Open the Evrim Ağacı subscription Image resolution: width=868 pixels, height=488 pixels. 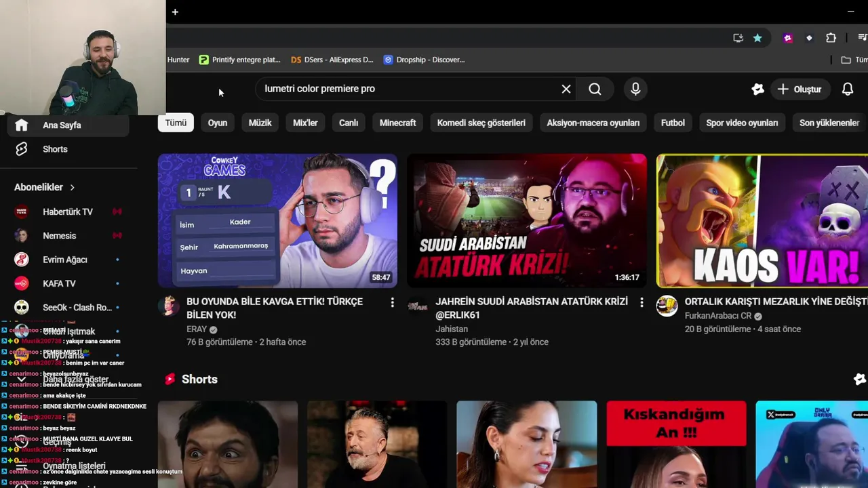68,260
